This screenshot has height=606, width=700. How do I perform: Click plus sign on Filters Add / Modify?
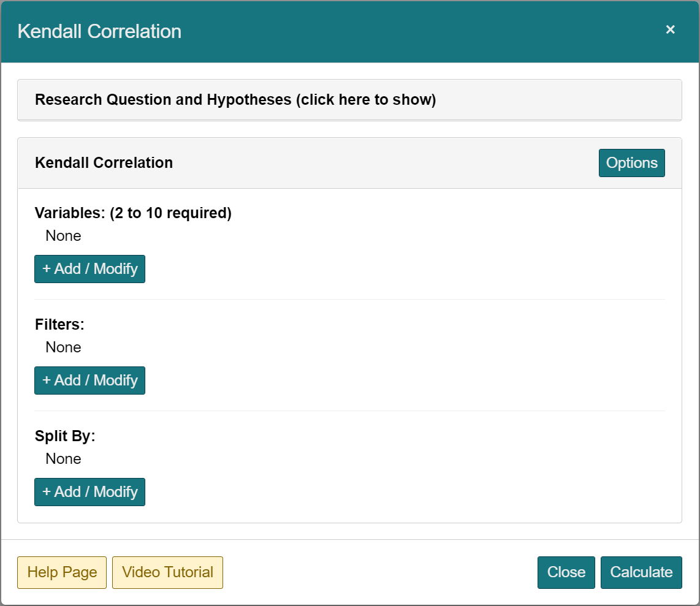tap(47, 381)
